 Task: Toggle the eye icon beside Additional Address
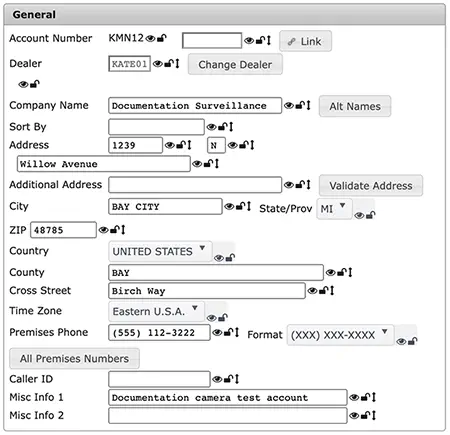[x=289, y=185]
